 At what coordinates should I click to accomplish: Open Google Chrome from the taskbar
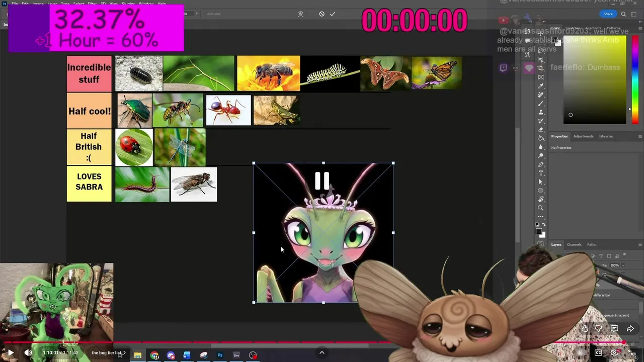tap(154, 355)
